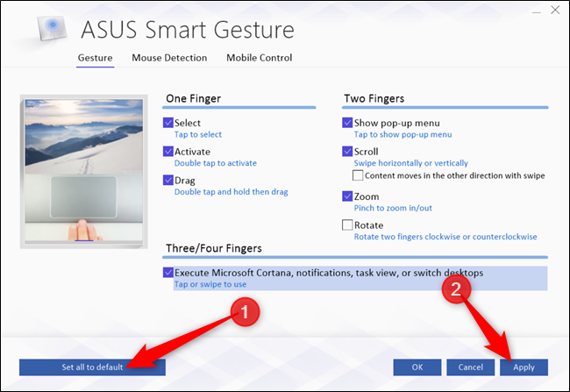Open the Mobile Control tab

[x=260, y=58]
